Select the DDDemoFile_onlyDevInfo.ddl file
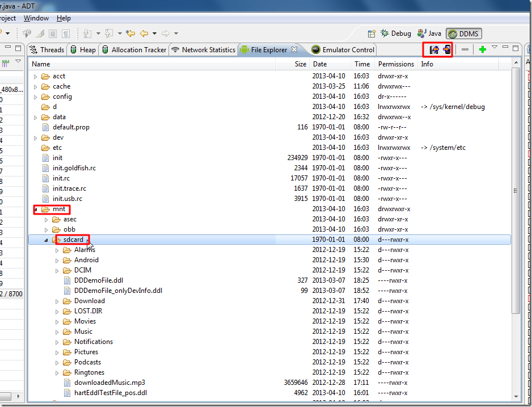 tap(118, 291)
